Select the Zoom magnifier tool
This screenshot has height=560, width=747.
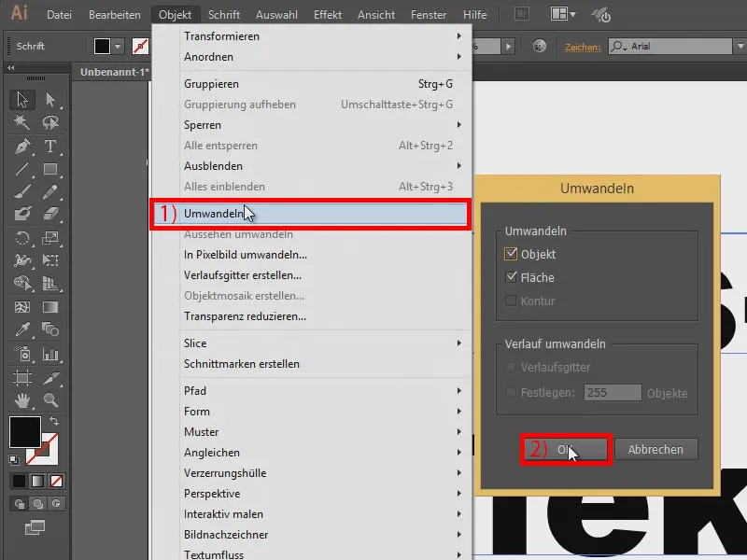point(50,400)
